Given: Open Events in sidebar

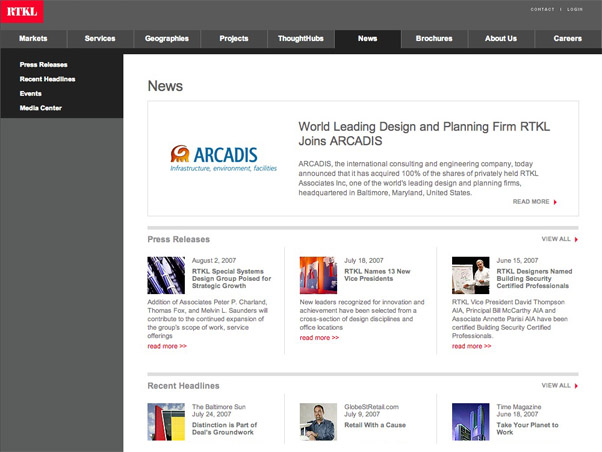Looking at the screenshot, I should pyautogui.click(x=30, y=94).
